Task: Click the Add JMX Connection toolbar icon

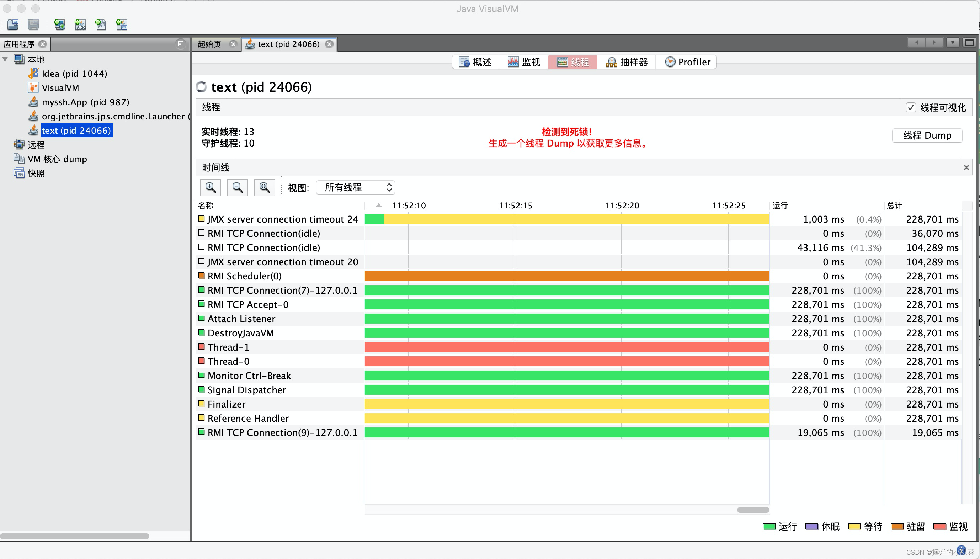Action: pyautogui.click(x=80, y=25)
